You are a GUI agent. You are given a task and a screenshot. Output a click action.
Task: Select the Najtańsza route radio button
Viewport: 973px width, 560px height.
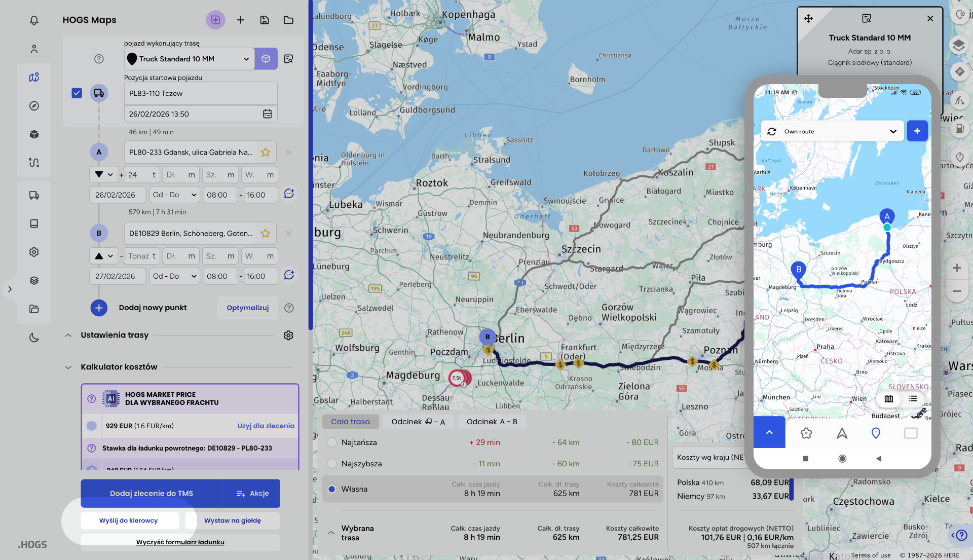[332, 442]
